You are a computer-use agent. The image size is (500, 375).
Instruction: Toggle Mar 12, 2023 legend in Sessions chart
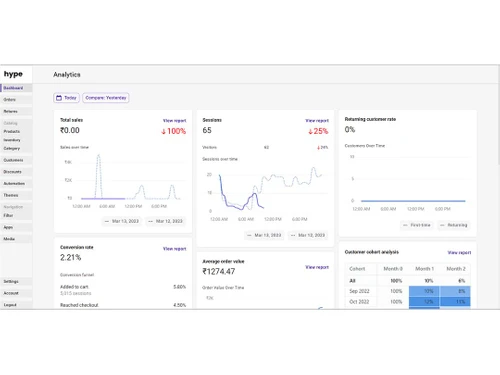tap(308, 235)
